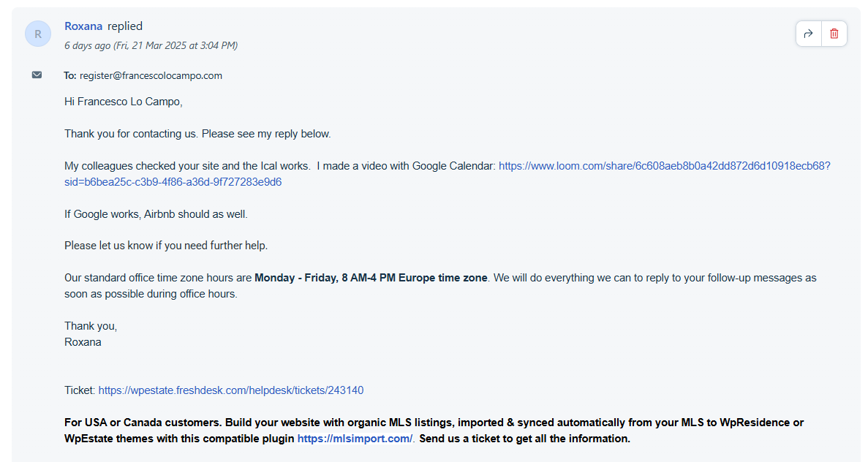This screenshot has height=462, width=868.
Task: Delete this reply using the trash icon
Action: coord(834,34)
